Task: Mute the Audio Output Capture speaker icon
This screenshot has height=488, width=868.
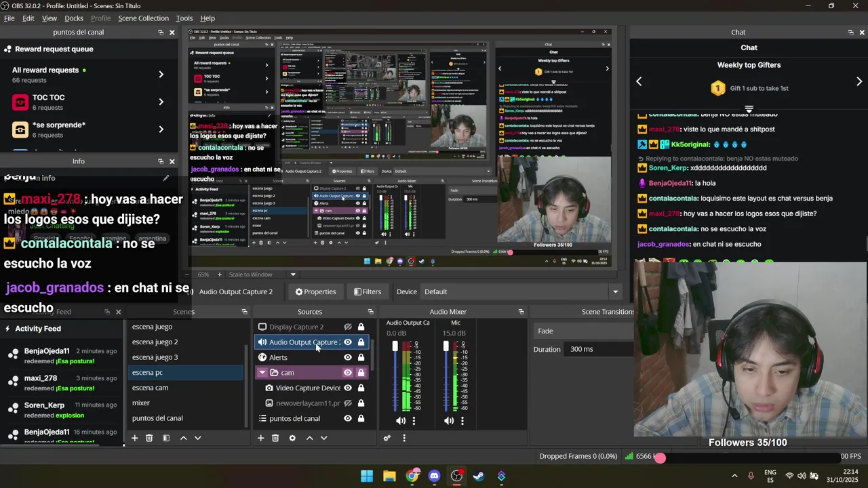Action: (401, 420)
